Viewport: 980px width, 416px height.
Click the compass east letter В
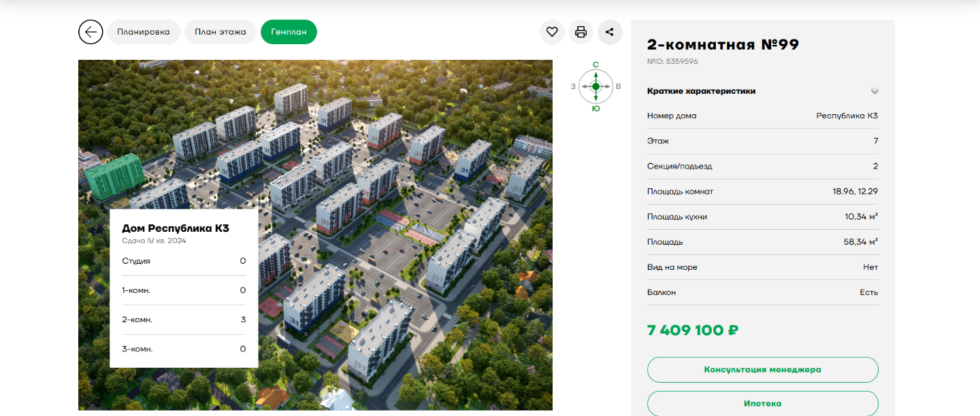618,86
